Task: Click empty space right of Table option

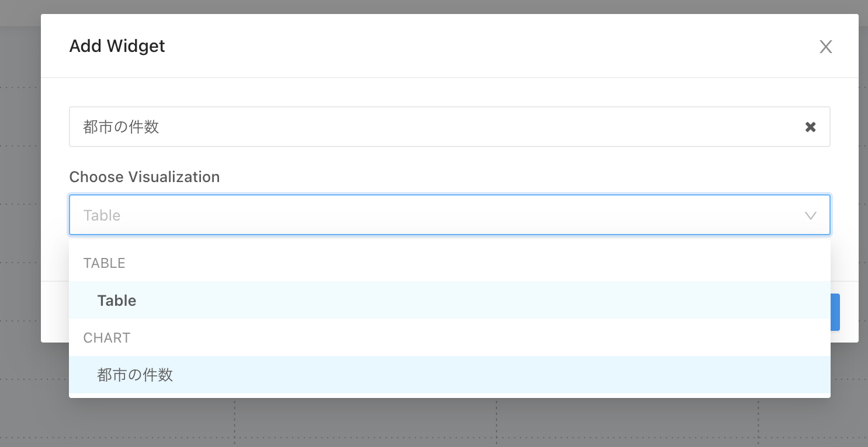Action: click(526, 301)
